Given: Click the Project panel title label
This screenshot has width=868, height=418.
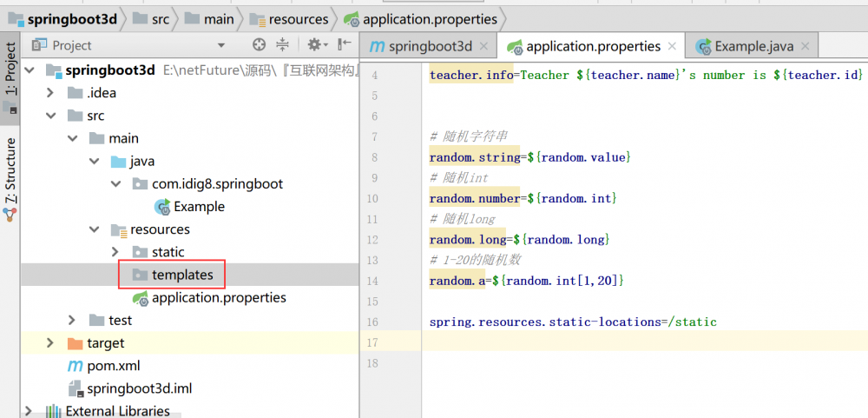Looking at the screenshot, I should 72,45.
